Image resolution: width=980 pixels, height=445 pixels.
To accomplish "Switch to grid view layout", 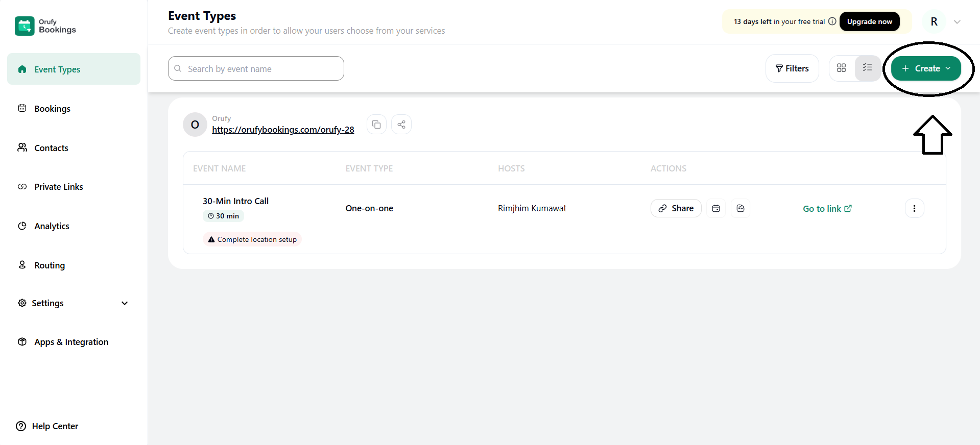I will click(842, 68).
